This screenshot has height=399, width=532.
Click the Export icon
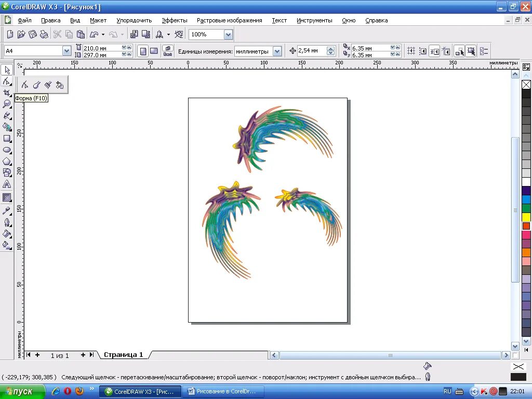tap(146, 34)
